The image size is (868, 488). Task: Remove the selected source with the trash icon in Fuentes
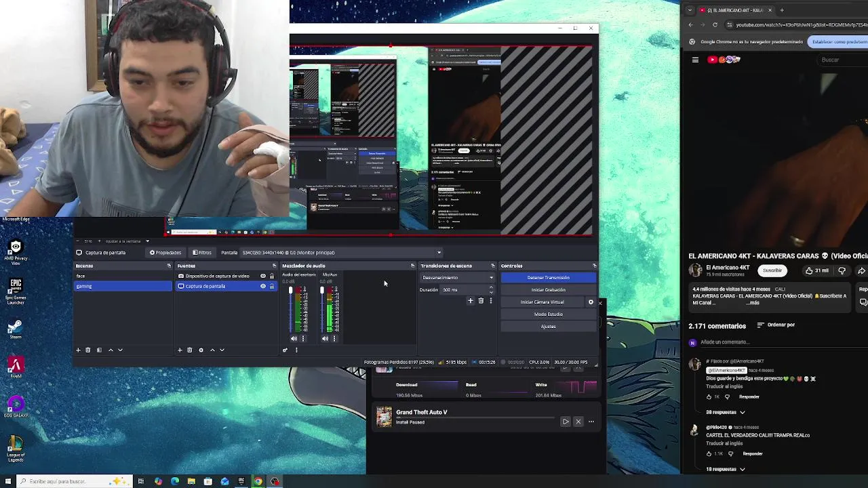click(x=189, y=350)
